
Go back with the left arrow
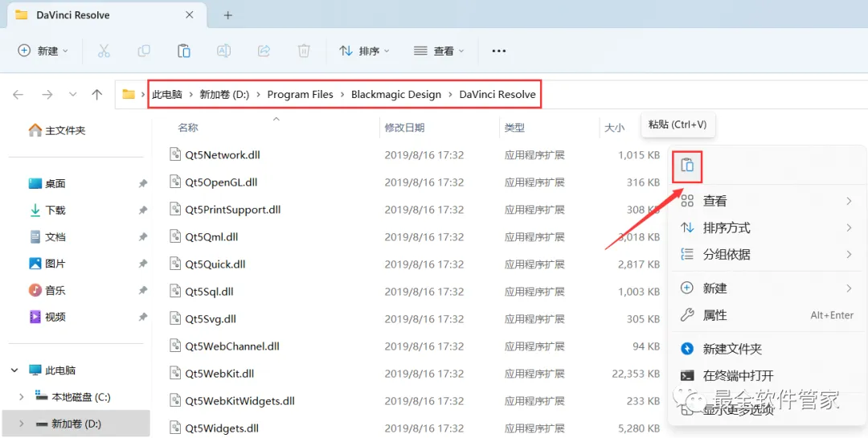click(18, 95)
